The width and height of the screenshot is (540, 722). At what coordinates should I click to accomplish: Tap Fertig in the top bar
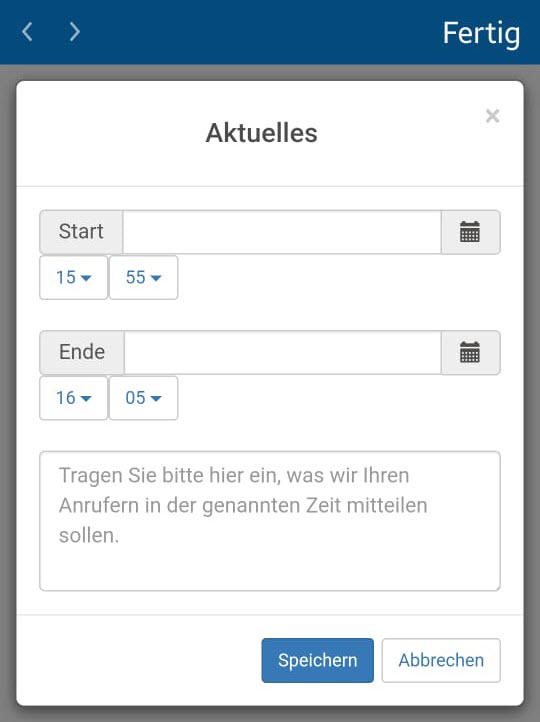click(x=481, y=34)
